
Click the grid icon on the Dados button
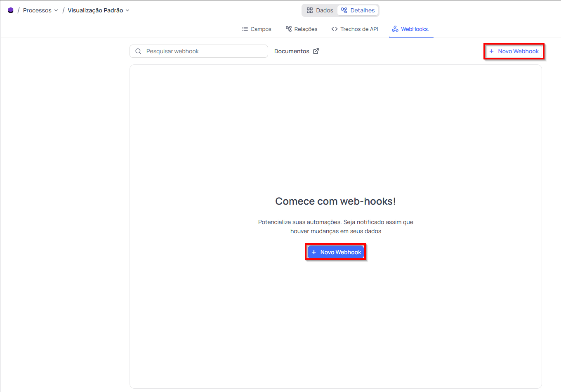point(310,10)
